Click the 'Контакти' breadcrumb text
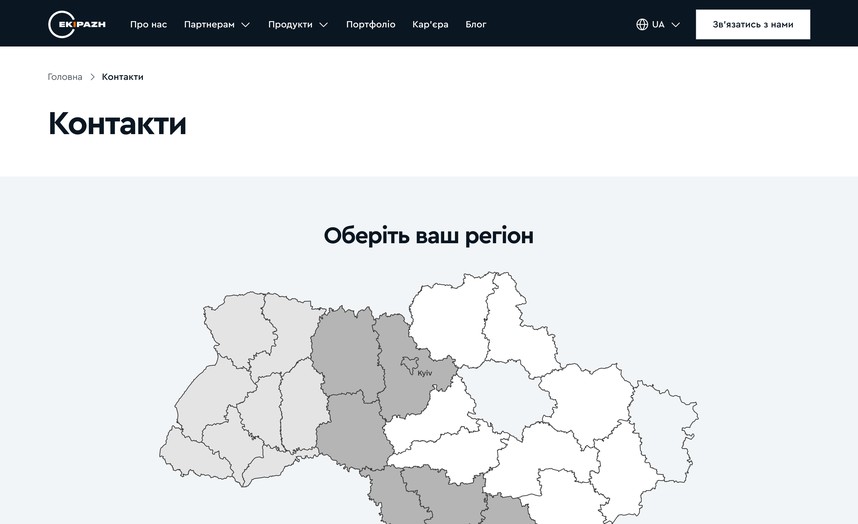This screenshot has height=524, width=858. point(123,77)
